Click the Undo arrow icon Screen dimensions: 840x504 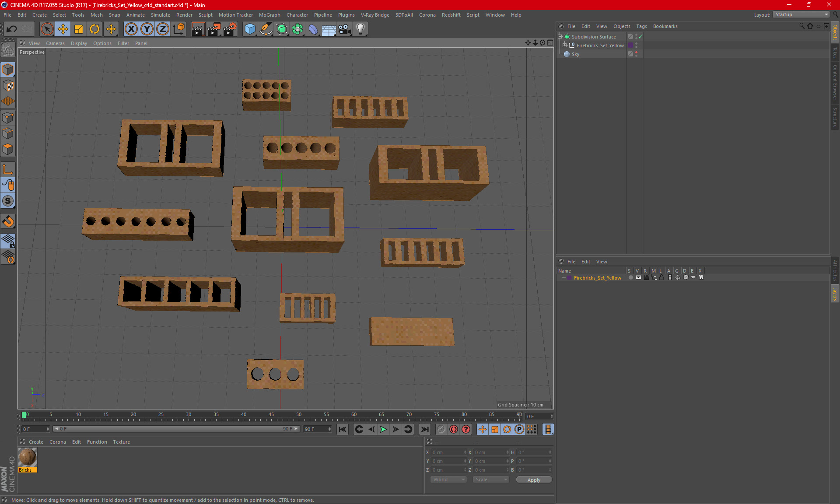click(12, 29)
